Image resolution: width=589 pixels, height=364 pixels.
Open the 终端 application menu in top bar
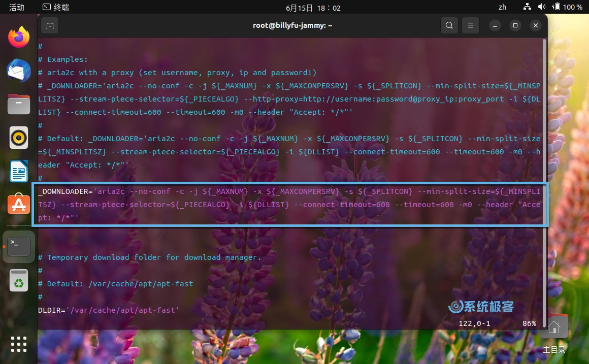tap(56, 7)
